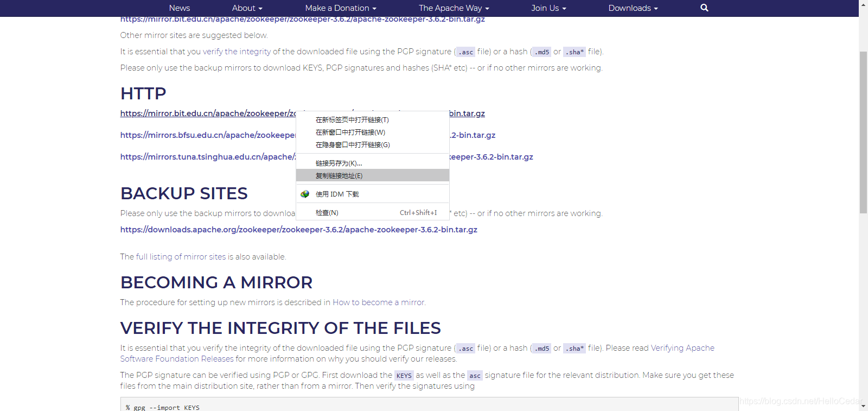This screenshot has width=868, height=411.
Task: Open News in the navigation bar
Action: (179, 8)
